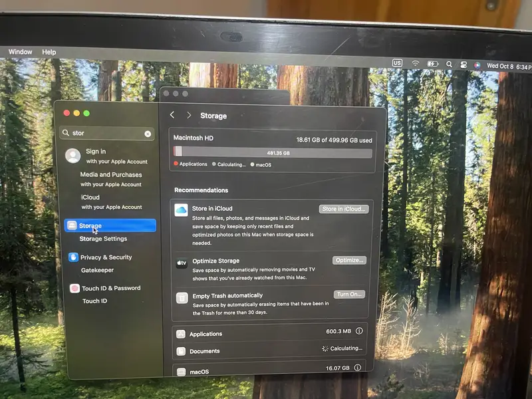Click the Touch ID & Password fingerprint icon
This screenshot has width=532, height=399.
(x=74, y=289)
